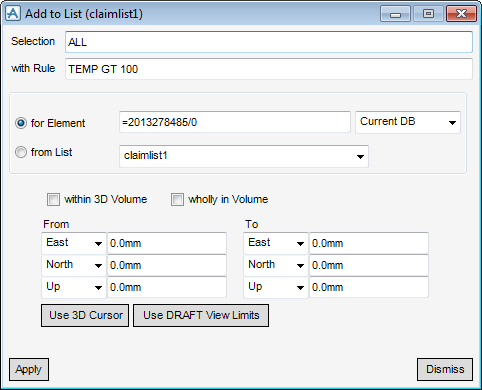Focus the From North value field
The image size is (482, 390).
167,265
